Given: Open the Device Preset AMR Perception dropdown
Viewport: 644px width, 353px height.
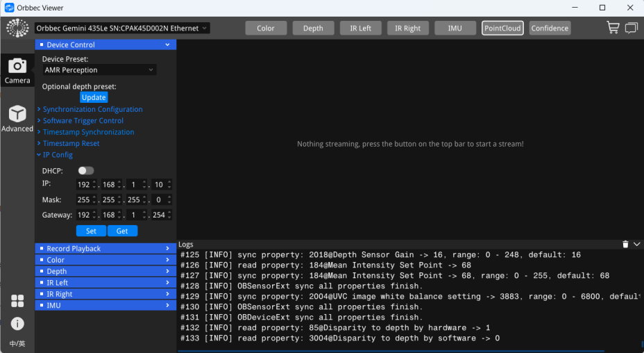Looking at the screenshot, I should pos(99,70).
